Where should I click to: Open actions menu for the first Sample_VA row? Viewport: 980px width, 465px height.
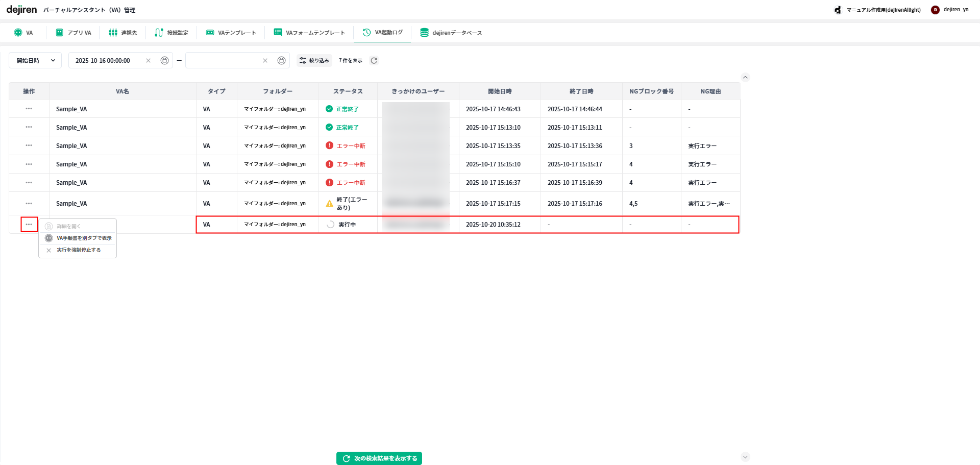pyautogui.click(x=29, y=109)
